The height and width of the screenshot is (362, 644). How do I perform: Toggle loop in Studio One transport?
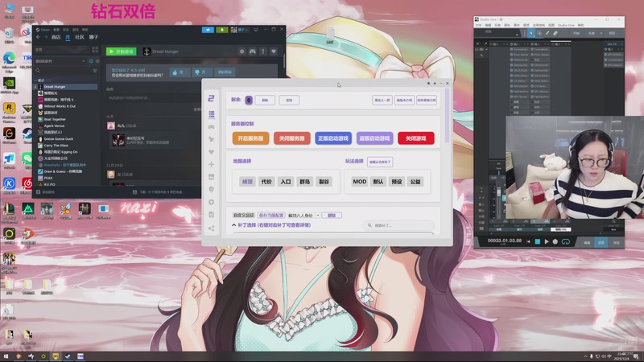point(566,242)
